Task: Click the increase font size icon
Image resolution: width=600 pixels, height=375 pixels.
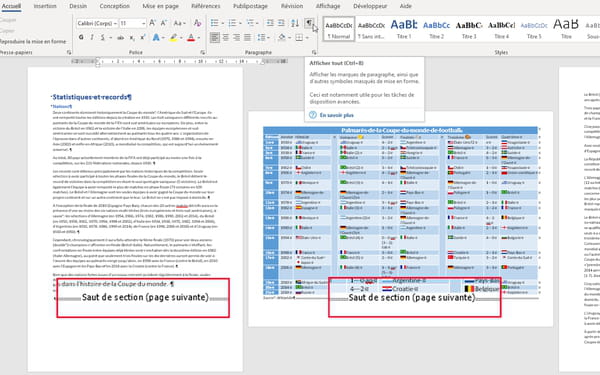Action: point(152,23)
